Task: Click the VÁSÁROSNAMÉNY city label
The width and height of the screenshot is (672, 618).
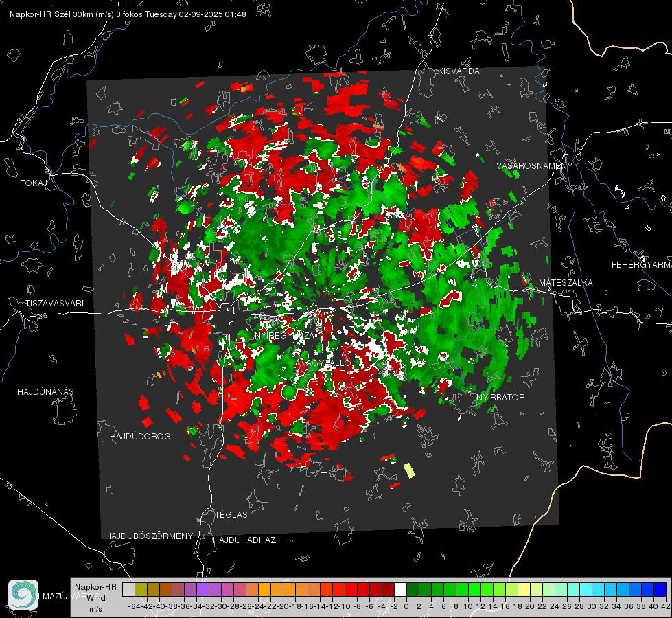Action: coord(535,166)
